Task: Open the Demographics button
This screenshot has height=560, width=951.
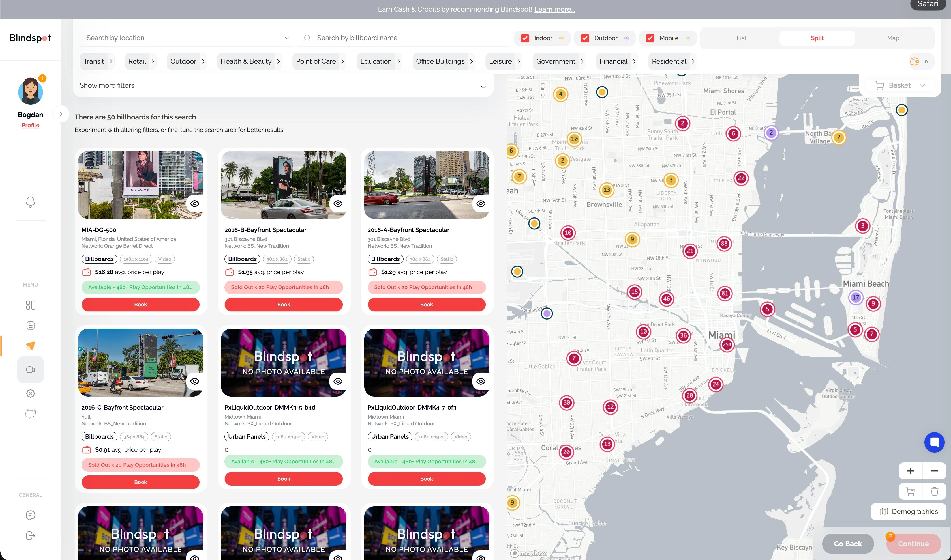Action: 908,512
